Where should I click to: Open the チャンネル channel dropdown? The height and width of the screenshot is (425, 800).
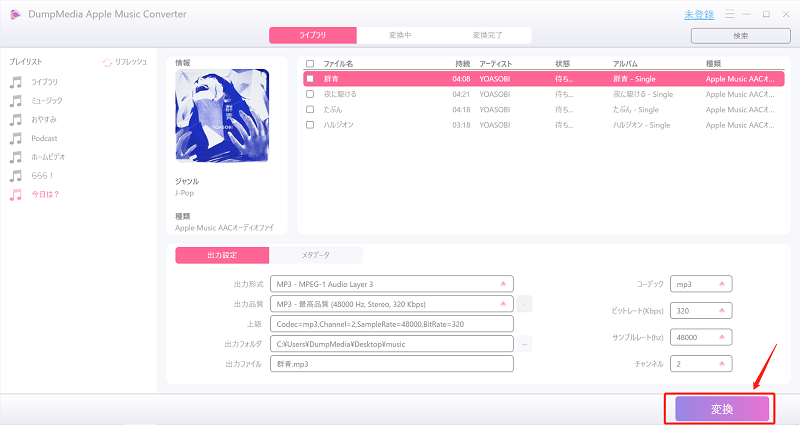coord(701,364)
